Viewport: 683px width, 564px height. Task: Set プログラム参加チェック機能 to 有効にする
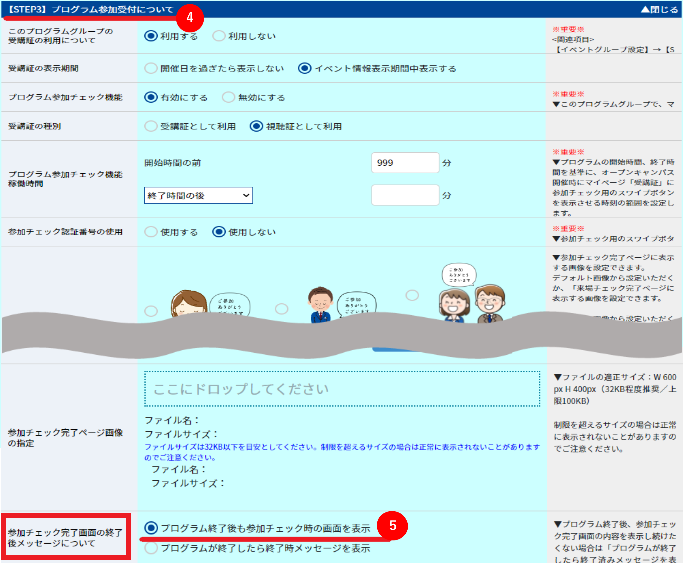pyautogui.click(x=151, y=97)
